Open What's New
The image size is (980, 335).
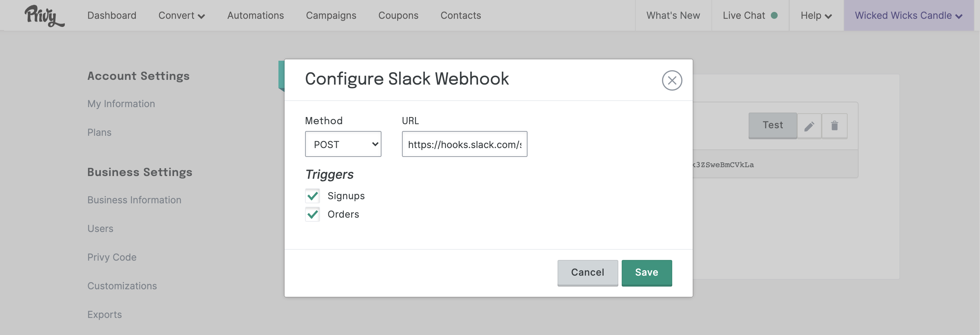pos(673,16)
